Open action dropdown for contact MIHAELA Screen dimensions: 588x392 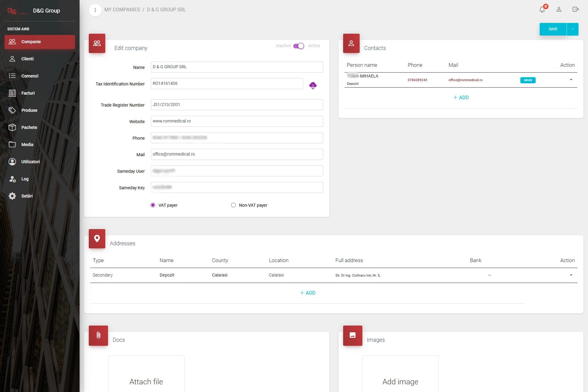(571, 80)
